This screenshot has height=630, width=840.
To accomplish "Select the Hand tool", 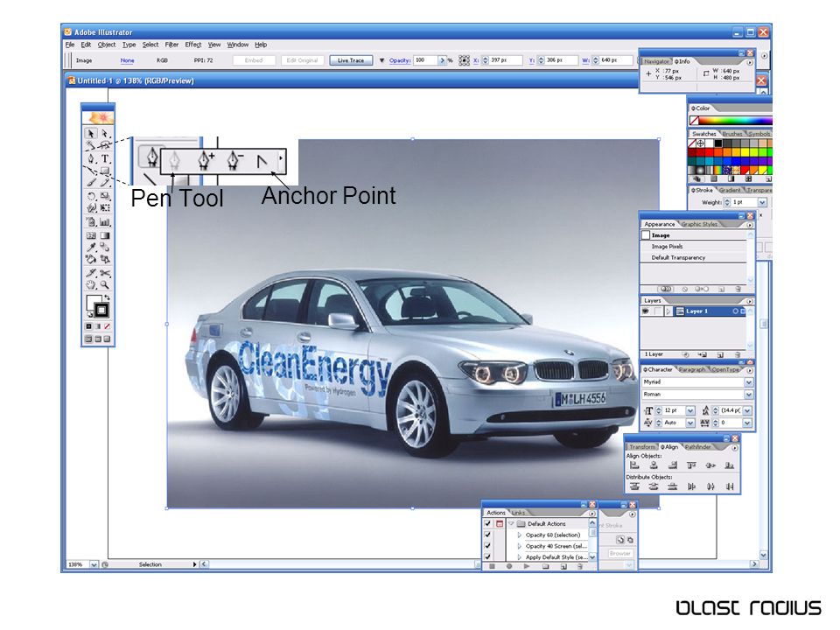I will click(x=91, y=284).
